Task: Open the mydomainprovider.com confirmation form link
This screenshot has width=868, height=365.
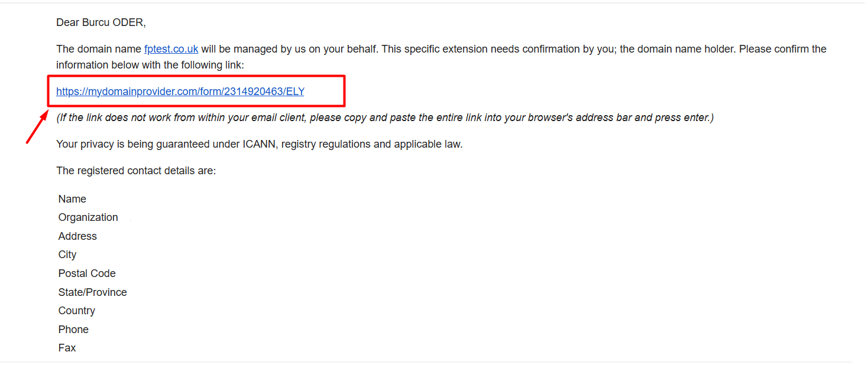Action: 180,92
